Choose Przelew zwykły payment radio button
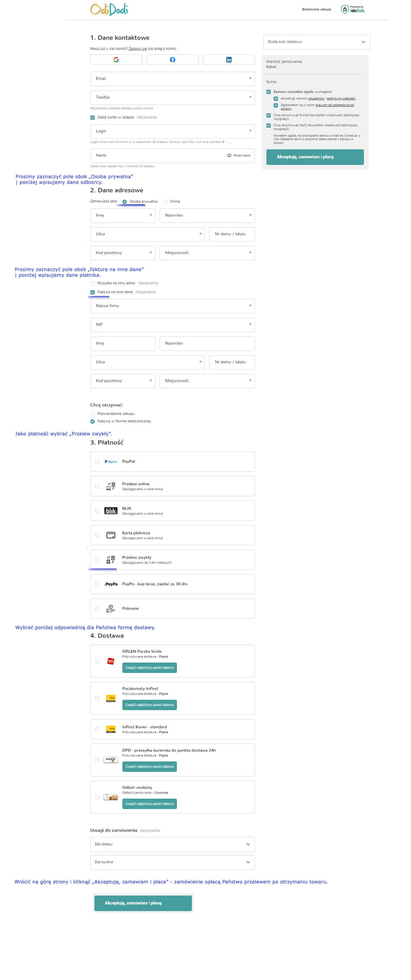Viewport: 411px width, 980px height. (97, 560)
